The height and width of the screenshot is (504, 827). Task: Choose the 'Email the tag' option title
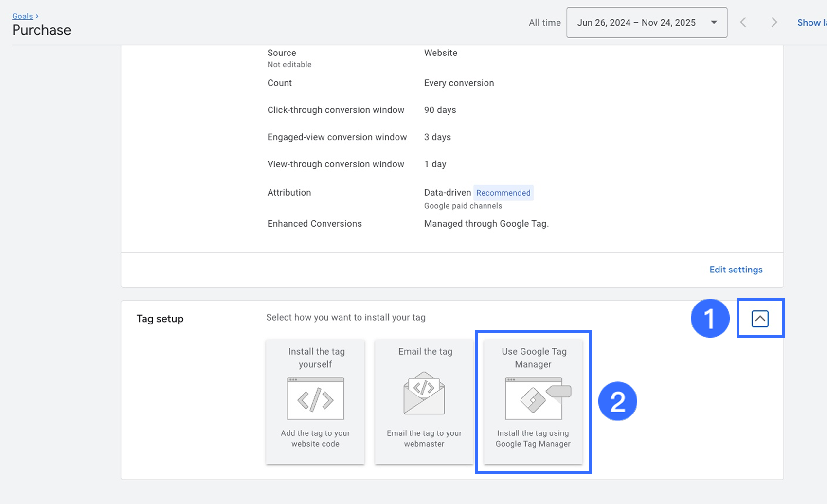425,351
